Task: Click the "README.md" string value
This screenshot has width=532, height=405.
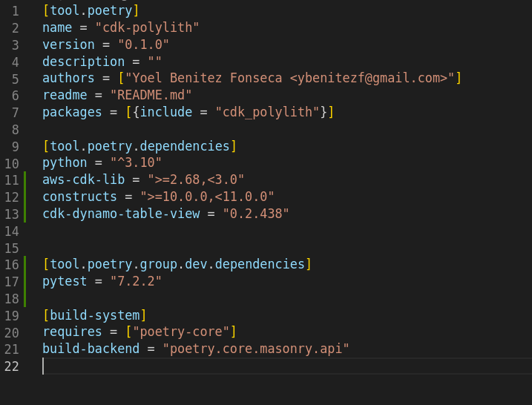Action: pos(151,95)
